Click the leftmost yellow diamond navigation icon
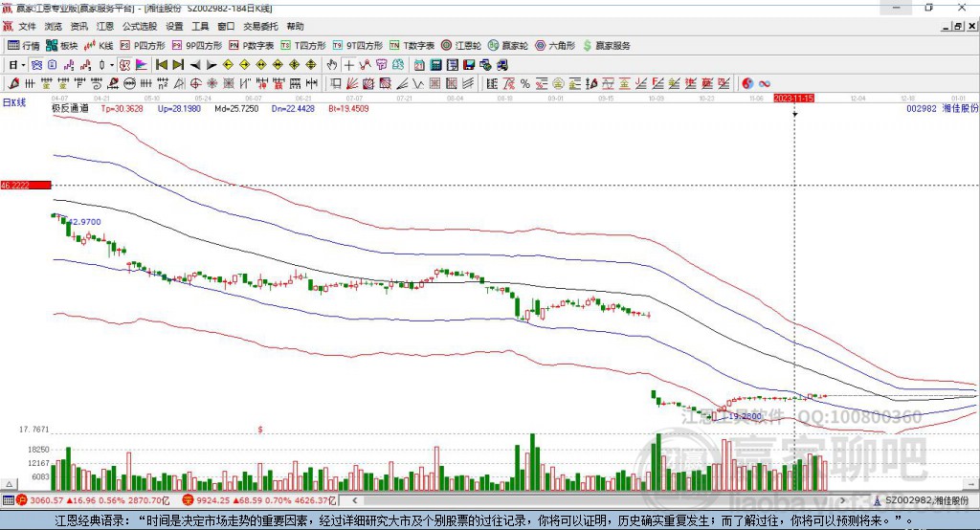 pyautogui.click(x=228, y=65)
